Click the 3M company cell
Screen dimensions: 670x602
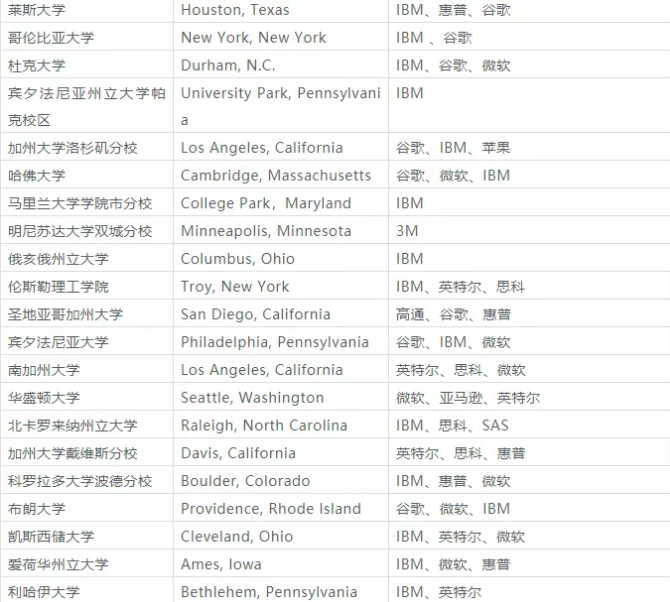[x=407, y=231]
